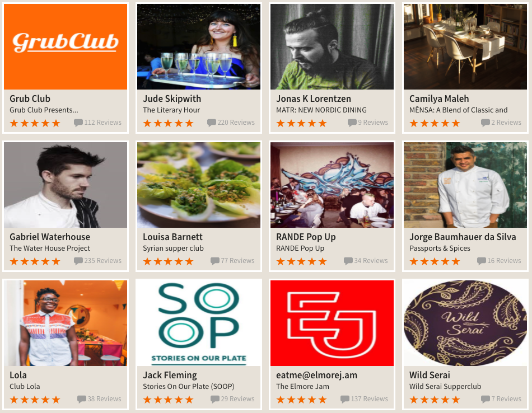The image size is (532, 413).
Task: Click the star rating for Passports & Spices
Action: pos(435,261)
